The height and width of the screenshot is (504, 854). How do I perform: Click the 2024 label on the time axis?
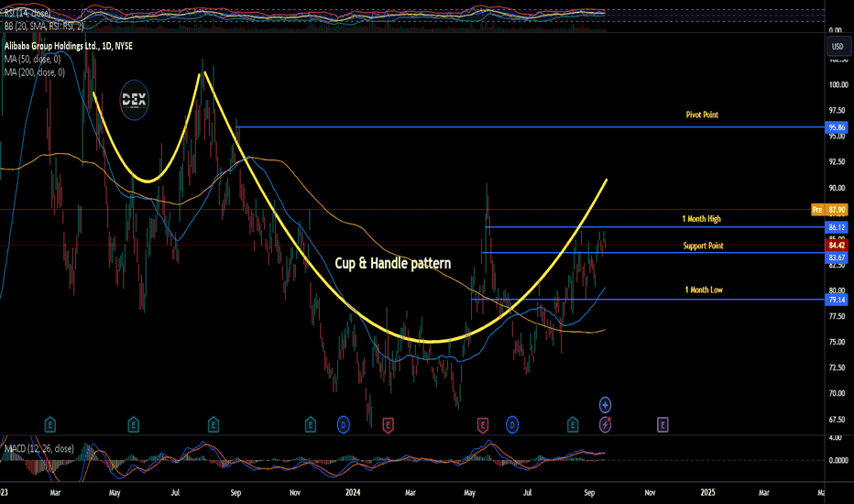point(353,493)
